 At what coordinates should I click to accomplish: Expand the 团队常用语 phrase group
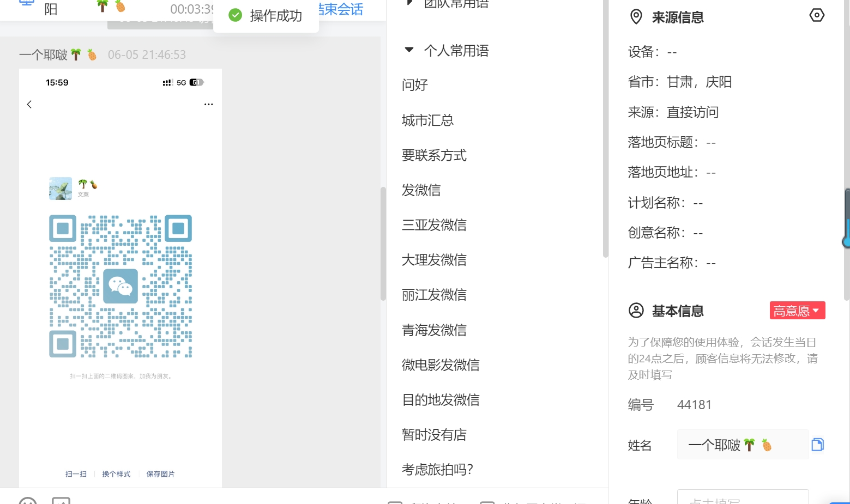pos(409,3)
